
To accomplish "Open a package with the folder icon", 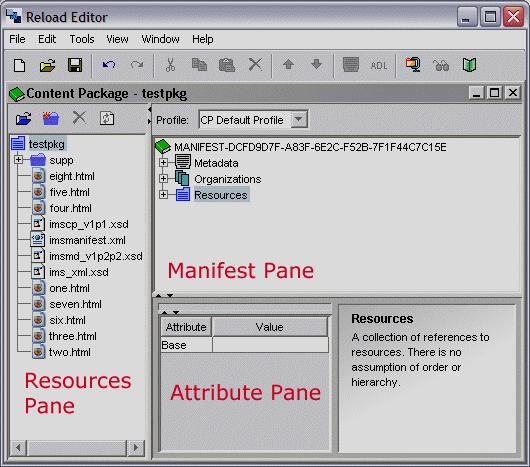I will tap(47, 65).
